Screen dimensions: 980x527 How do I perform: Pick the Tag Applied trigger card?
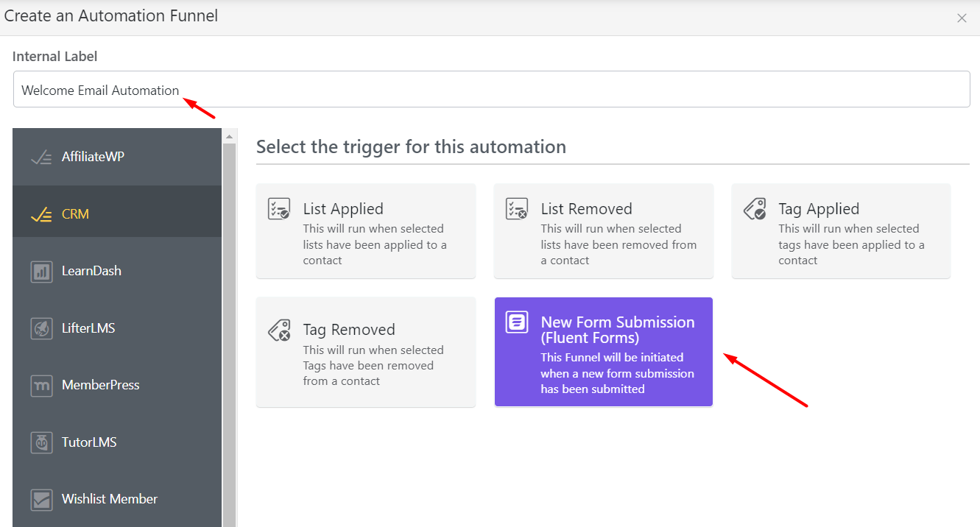click(x=841, y=231)
